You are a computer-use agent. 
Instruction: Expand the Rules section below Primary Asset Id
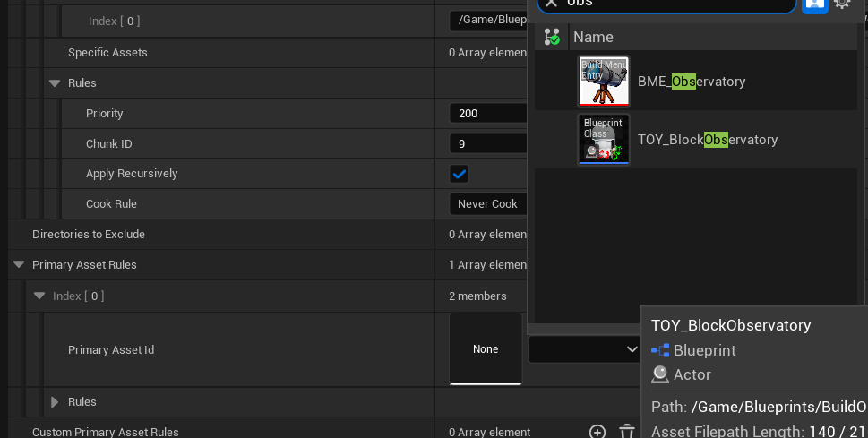pos(55,402)
